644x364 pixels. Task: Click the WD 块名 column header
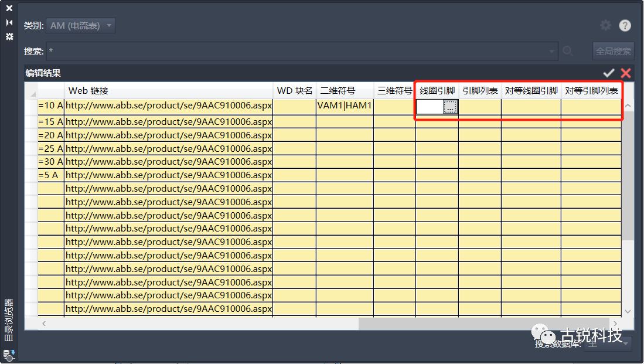(x=295, y=91)
